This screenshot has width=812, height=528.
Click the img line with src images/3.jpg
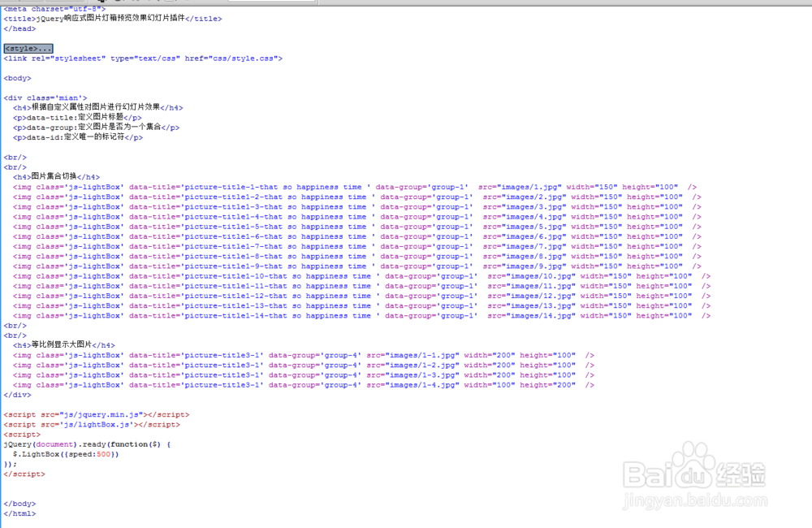click(x=357, y=206)
